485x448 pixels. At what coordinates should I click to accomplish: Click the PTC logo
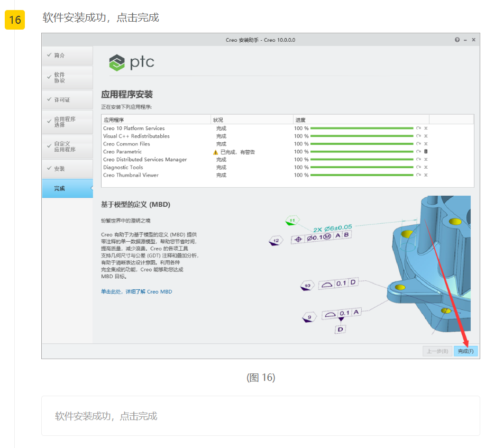tap(132, 62)
